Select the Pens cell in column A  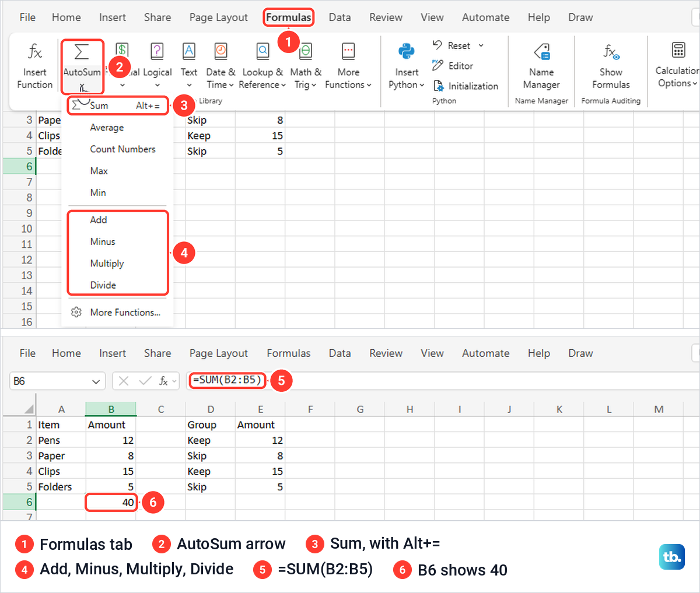[x=61, y=440]
